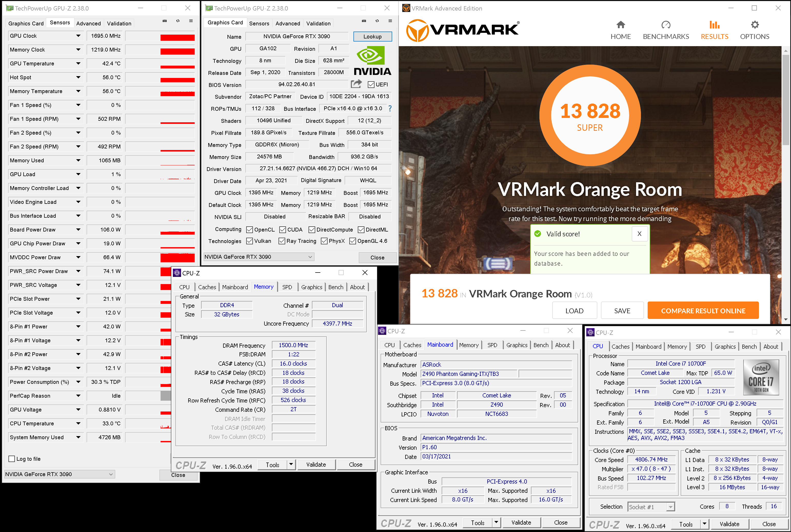This screenshot has width=791, height=532.
Task: Toggle PhysX checkbox
Action: point(324,241)
